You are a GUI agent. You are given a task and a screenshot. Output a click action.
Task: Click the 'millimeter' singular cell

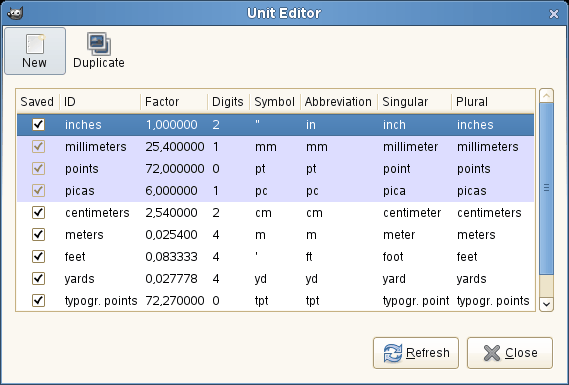[410, 147]
